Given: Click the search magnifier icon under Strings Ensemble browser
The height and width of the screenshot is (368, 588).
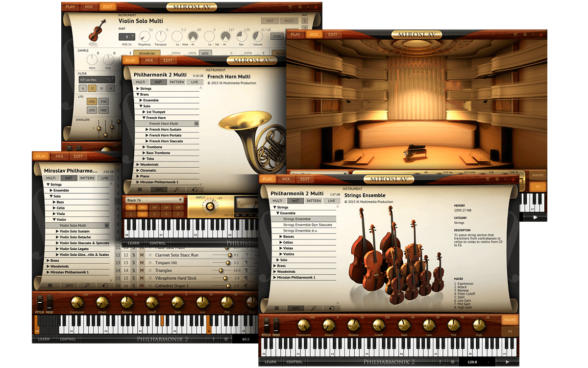Looking at the screenshot, I should coord(314,308).
